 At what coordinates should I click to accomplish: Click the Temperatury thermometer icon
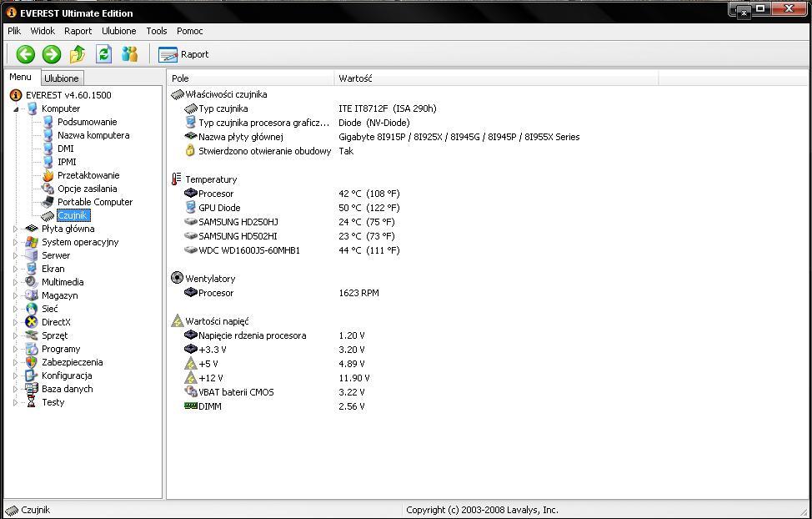(177, 179)
